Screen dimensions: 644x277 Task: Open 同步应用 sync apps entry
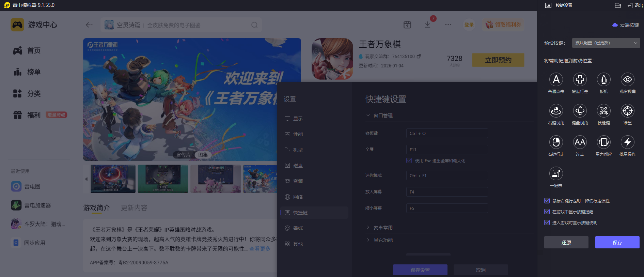coord(28,243)
